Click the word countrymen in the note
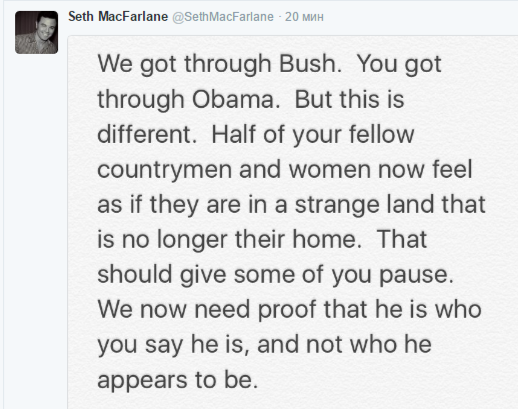 (x=165, y=169)
